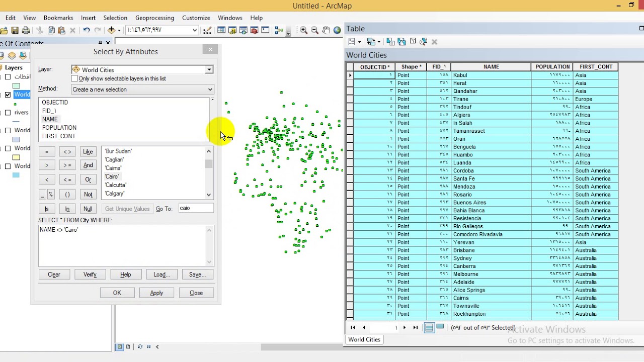644x362 pixels.
Task: Click the OK button in Select By Attributes
Action: [x=117, y=293]
